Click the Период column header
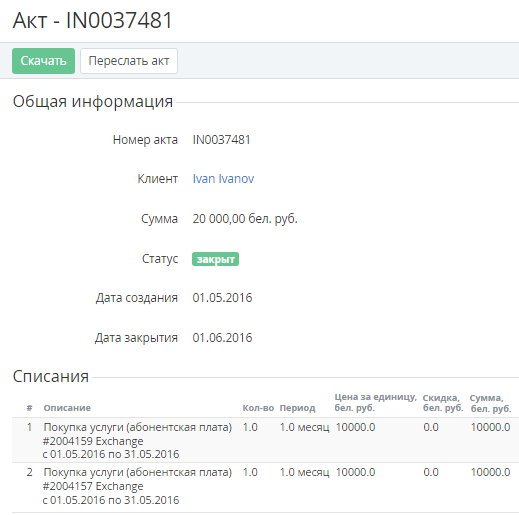The height and width of the screenshot is (515, 519). [297, 408]
